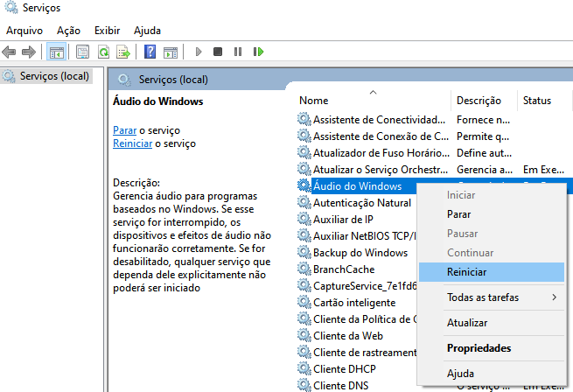Click gear icon beside Assistente de Conexão
Image resolution: width=573 pixels, height=392 pixels.
pyautogui.click(x=304, y=136)
